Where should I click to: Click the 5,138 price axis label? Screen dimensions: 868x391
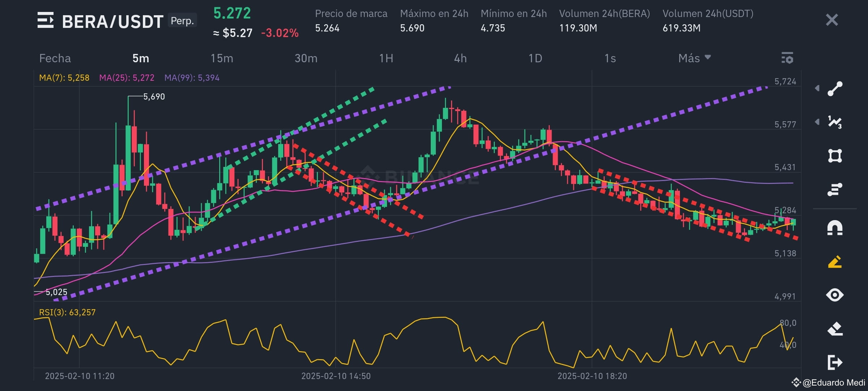785,253
